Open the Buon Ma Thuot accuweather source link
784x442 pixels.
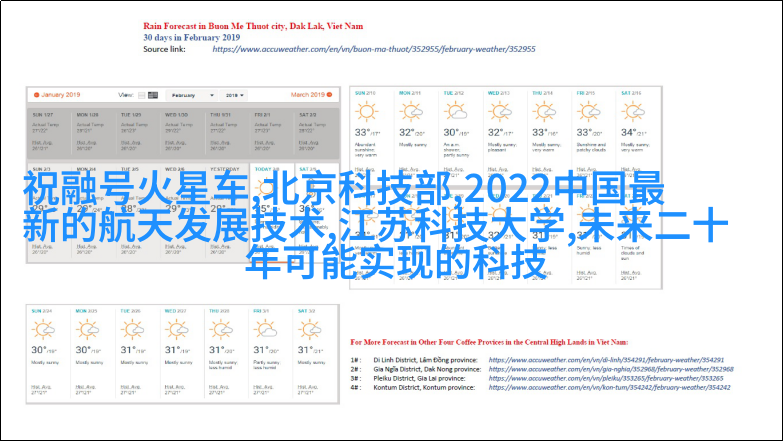point(374,49)
